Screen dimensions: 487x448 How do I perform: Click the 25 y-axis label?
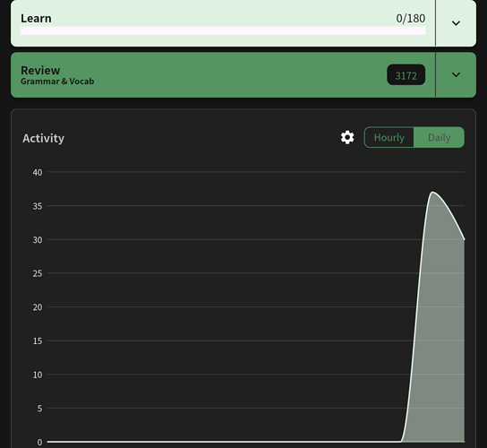tap(38, 273)
